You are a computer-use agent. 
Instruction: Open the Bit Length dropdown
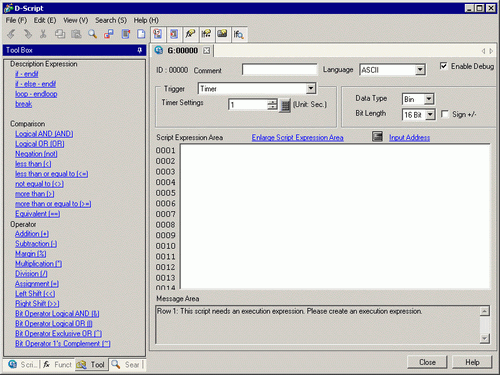click(430, 115)
